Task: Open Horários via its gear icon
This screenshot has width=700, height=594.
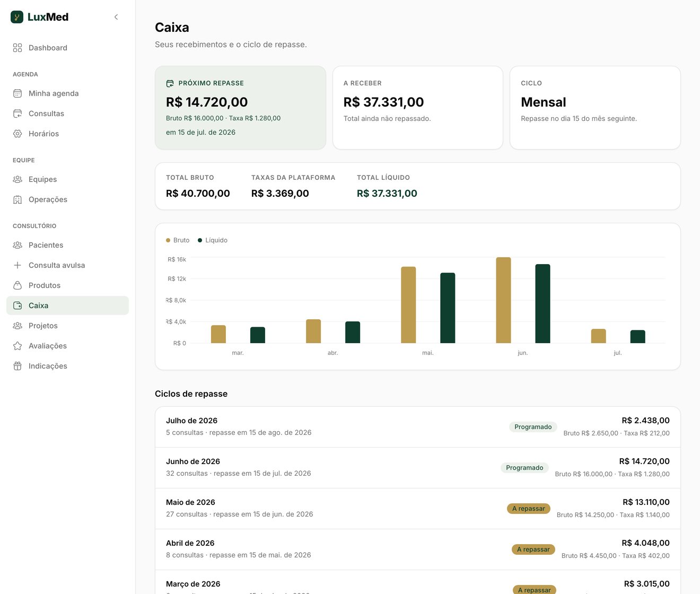Action: [x=17, y=134]
